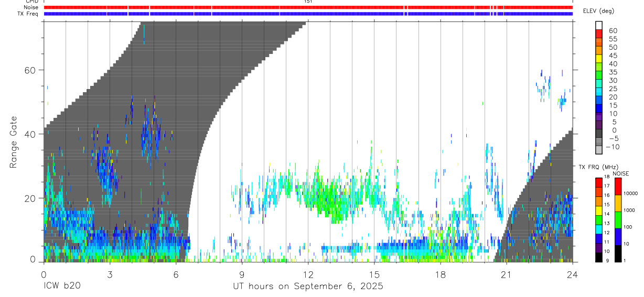This screenshot has height=297, width=644.
Task: Click the red Noise strip along the top
Action: point(308,7)
